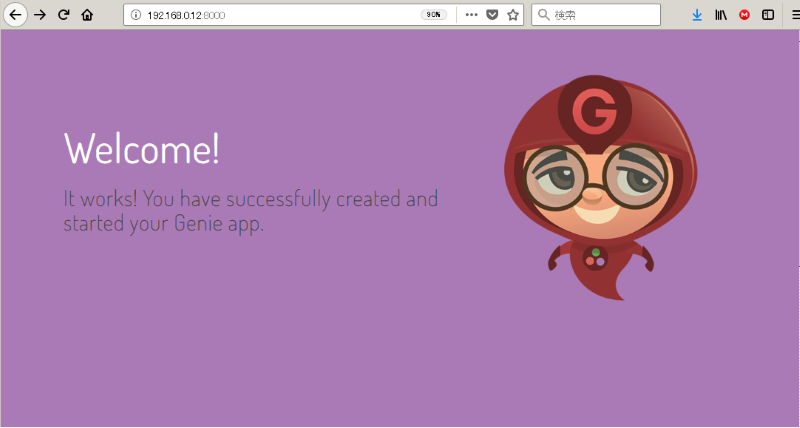800x428 pixels.
Task: Click the text 'It works! You have successfully created and'
Action: (x=251, y=198)
